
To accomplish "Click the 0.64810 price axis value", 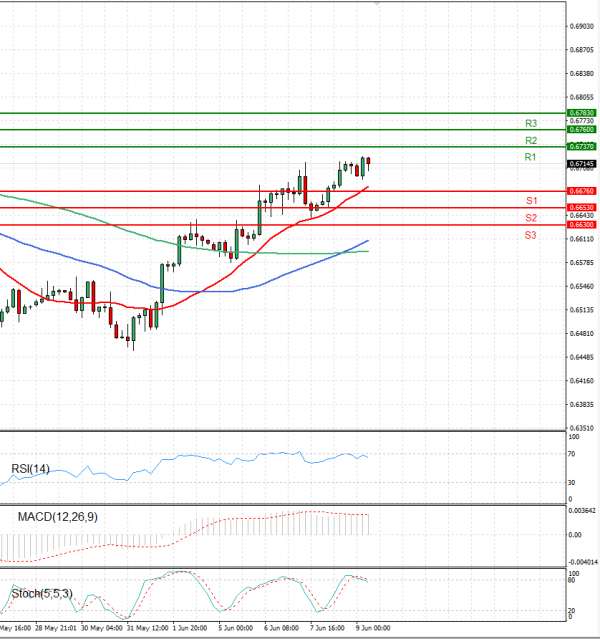I will [582, 333].
